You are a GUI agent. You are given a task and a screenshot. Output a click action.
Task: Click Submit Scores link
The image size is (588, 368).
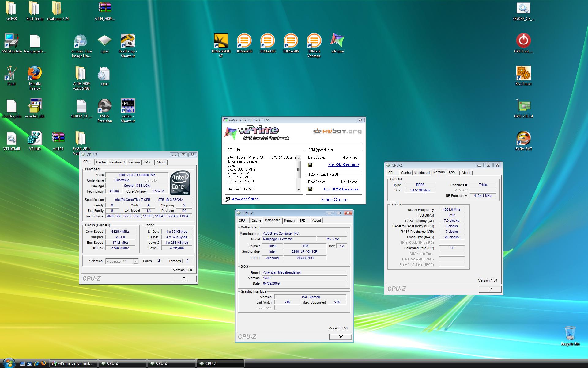point(334,199)
